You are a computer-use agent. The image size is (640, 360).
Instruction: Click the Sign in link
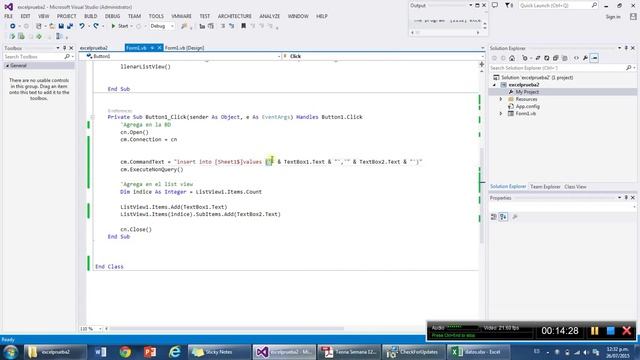pos(613,17)
